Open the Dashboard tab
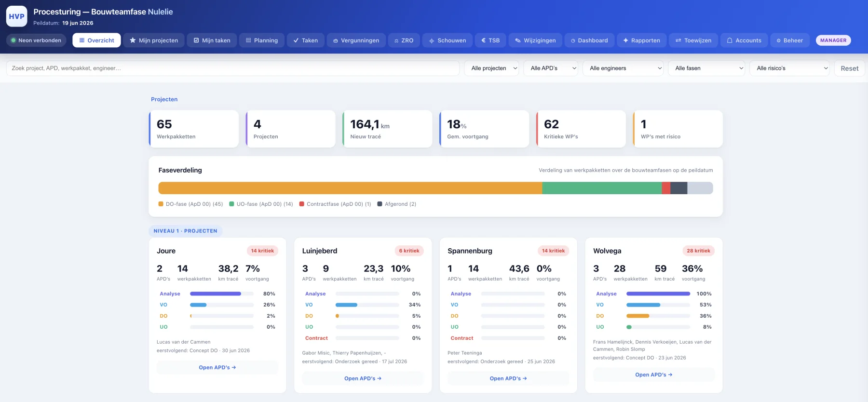The image size is (868, 402). pos(589,40)
